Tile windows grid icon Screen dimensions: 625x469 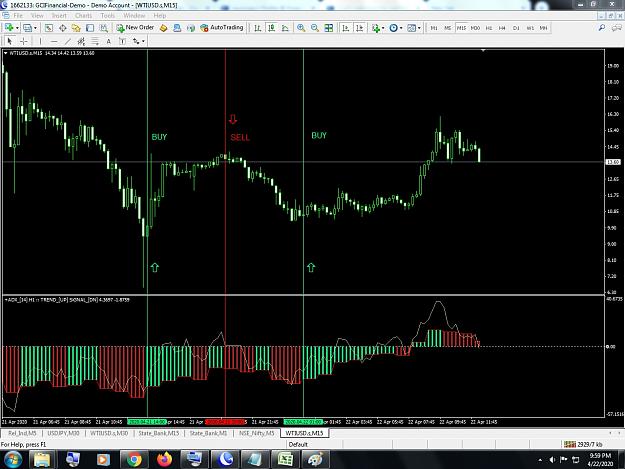pos(328,28)
